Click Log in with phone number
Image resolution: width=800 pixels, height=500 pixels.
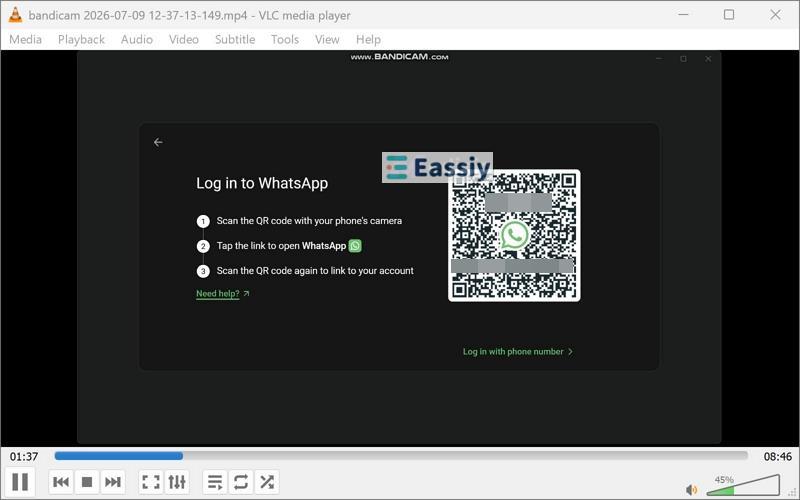pos(517,352)
